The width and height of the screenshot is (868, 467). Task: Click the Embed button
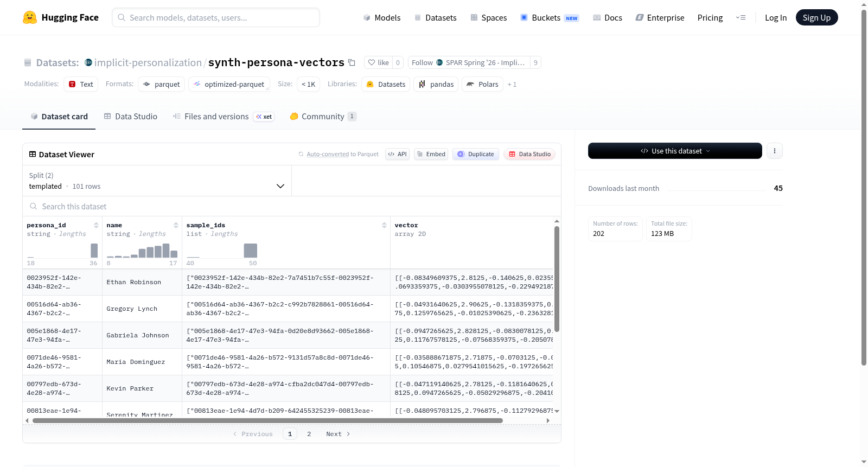tap(431, 154)
